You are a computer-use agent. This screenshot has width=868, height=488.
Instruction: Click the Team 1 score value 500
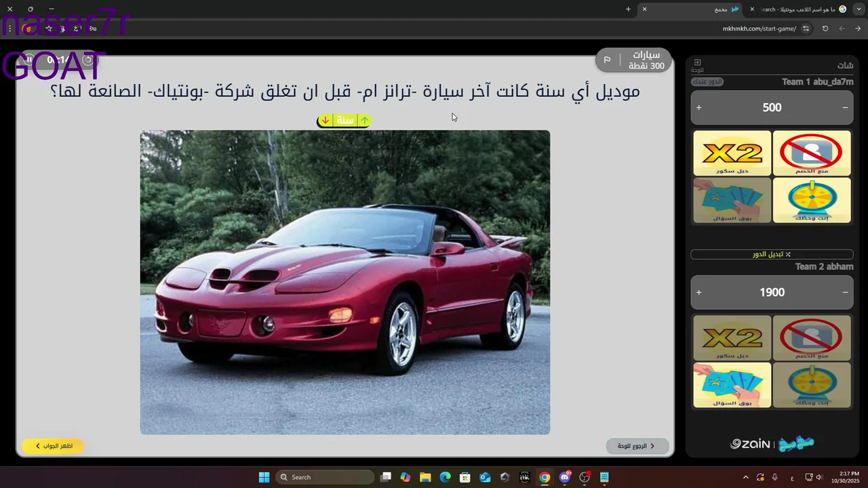point(772,107)
